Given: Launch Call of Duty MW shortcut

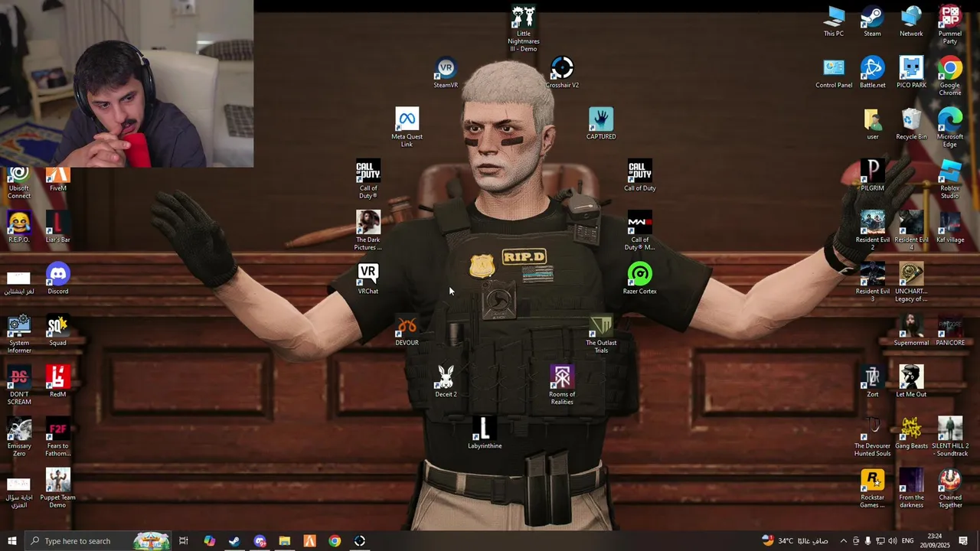Looking at the screenshot, I should coord(640,230).
